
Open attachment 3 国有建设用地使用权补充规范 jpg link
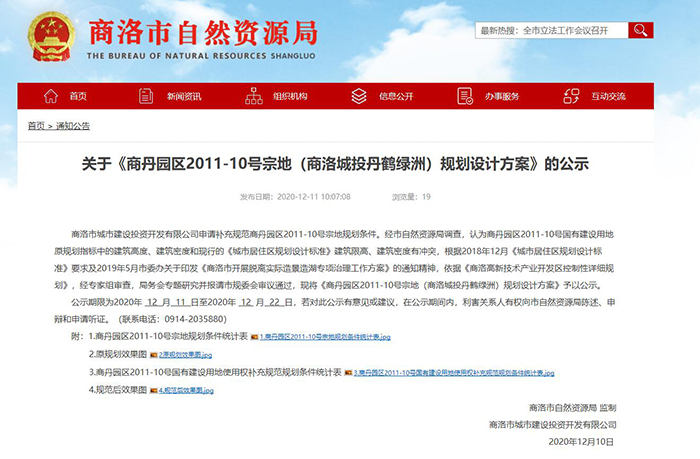pyautogui.click(x=454, y=373)
